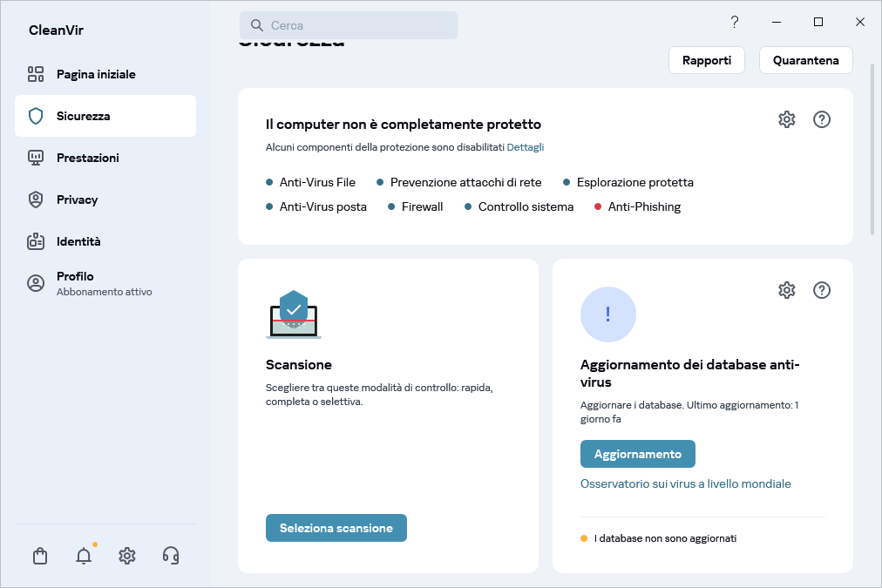Open support headset icon

(171, 556)
